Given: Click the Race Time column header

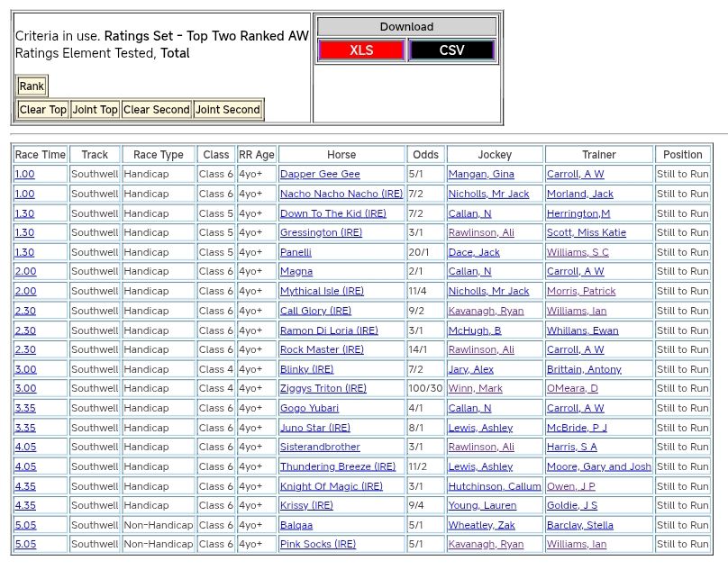Looking at the screenshot, I should (x=41, y=155).
